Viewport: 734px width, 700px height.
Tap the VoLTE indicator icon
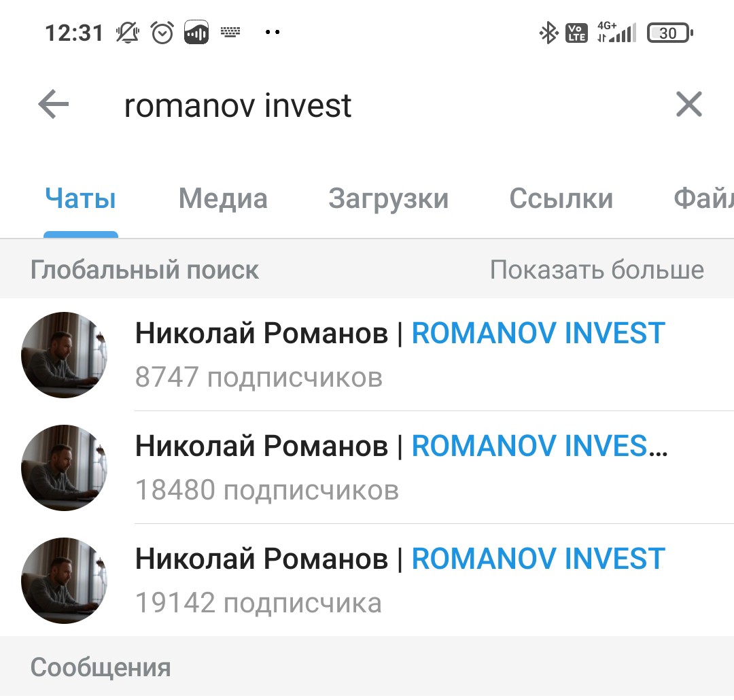coord(576,33)
